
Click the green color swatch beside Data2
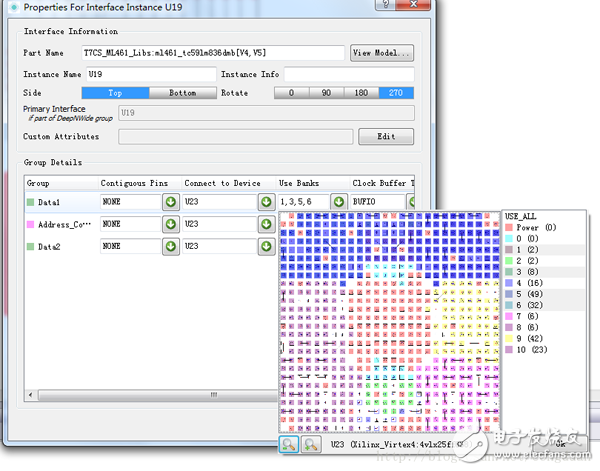tap(31, 246)
